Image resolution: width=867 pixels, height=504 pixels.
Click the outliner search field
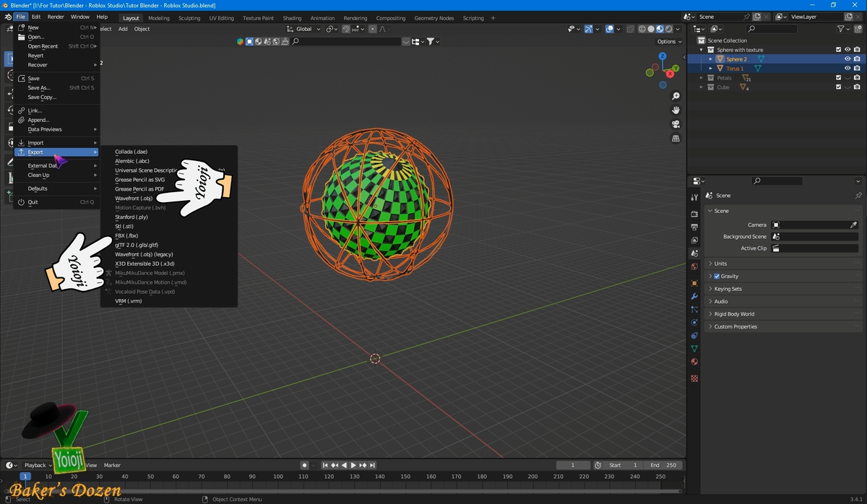pyautogui.click(x=772, y=29)
